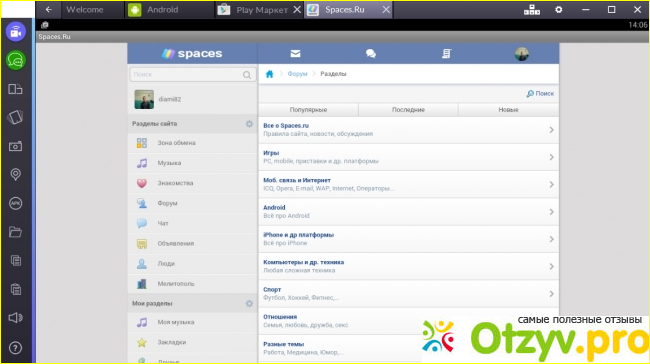Switch to the Новые tab
Viewport: 650px width, 364px height.
pos(508,110)
